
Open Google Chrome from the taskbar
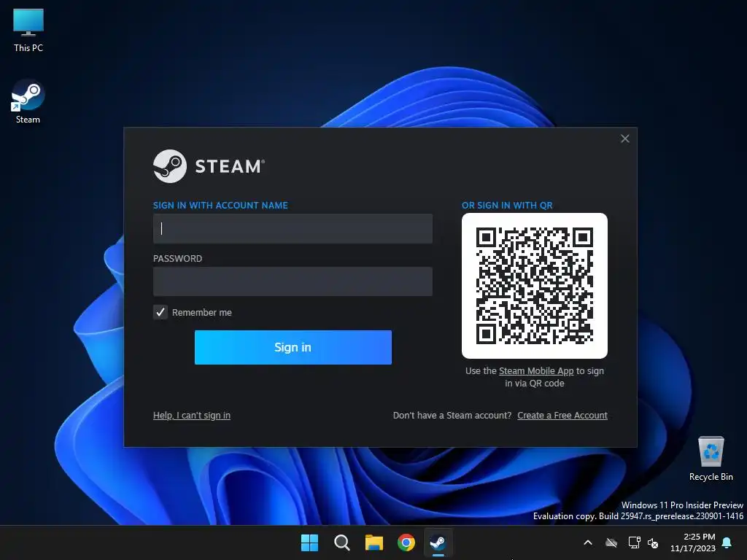(x=406, y=542)
